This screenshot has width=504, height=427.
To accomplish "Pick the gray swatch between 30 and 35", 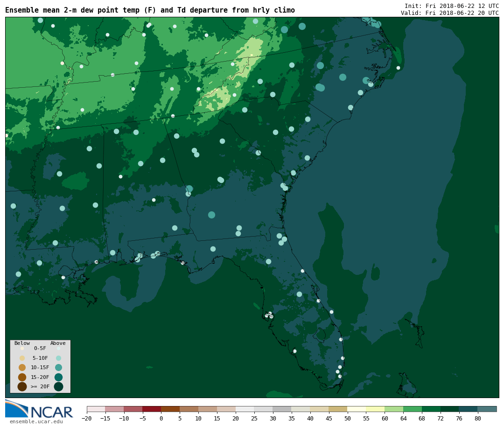I will click(x=282, y=409).
